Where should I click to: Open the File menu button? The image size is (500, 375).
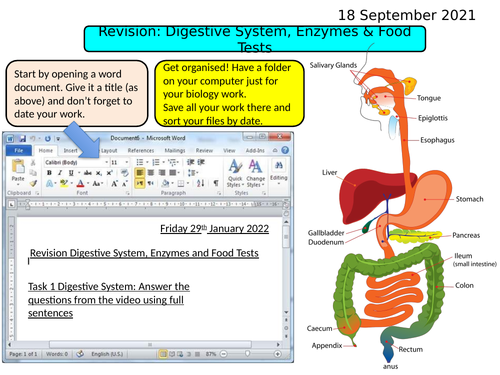19,151
